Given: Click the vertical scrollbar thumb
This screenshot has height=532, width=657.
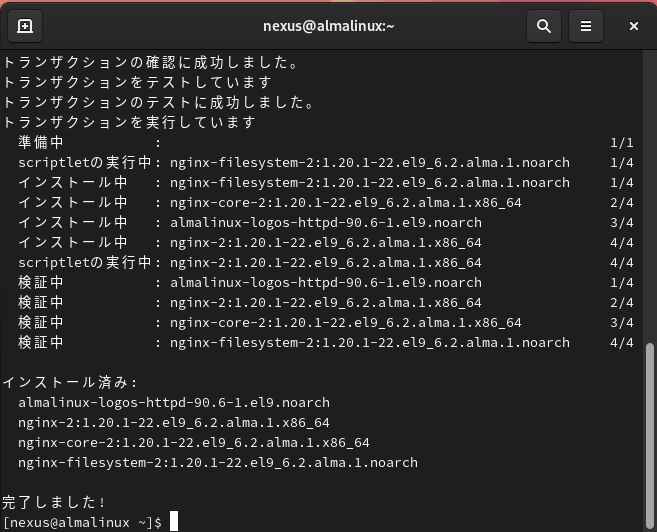Looking at the screenshot, I should point(650,432).
